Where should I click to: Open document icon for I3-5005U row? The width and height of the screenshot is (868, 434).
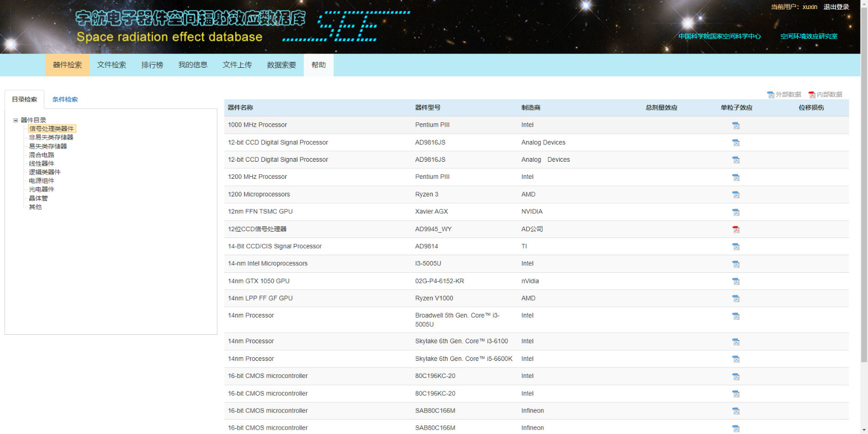736,264
